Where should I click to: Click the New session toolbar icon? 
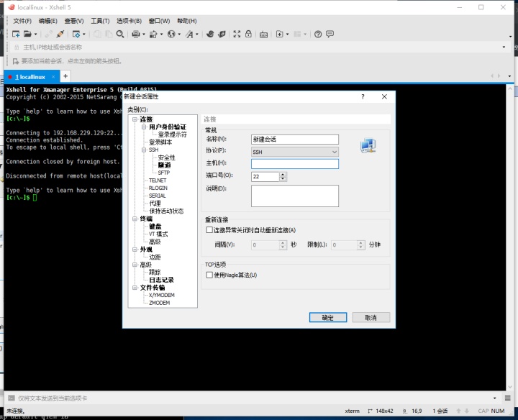(x=16, y=34)
